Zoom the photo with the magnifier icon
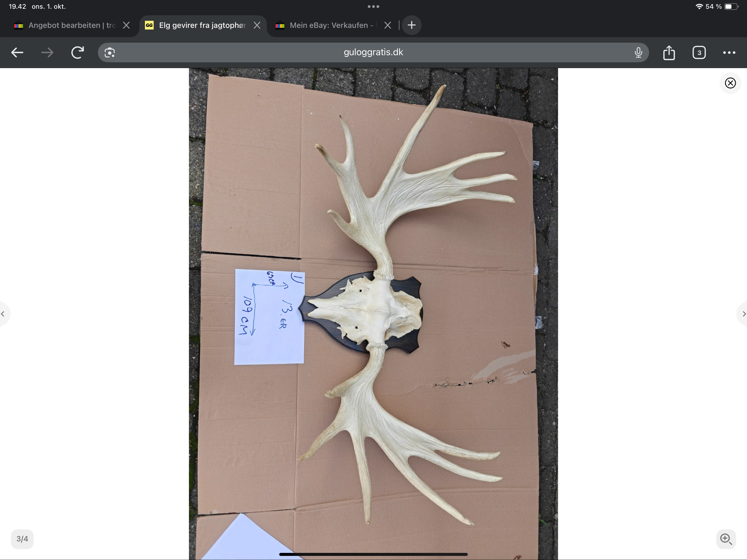The height and width of the screenshot is (560, 747). point(726,539)
